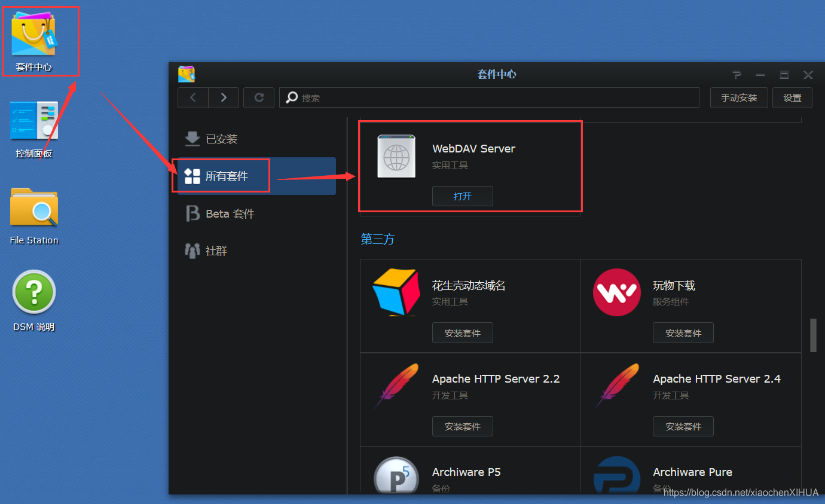Select the 社群 sidebar item
The height and width of the screenshot is (504, 825).
click(x=256, y=251)
